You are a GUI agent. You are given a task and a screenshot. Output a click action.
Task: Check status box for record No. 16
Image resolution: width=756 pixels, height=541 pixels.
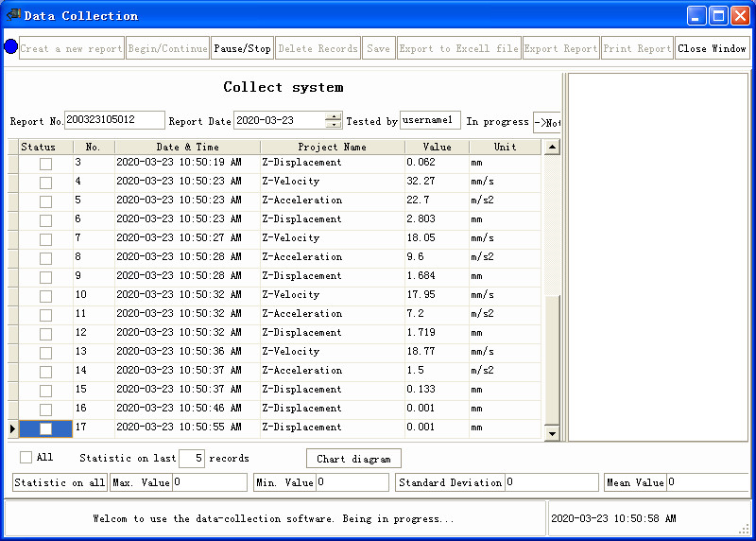point(45,410)
